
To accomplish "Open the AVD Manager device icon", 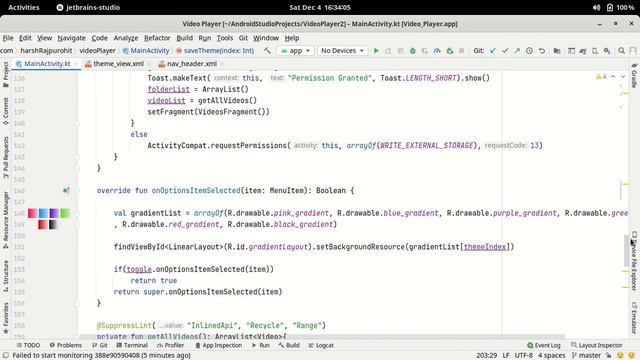I will pyautogui.click(x=595, y=51).
